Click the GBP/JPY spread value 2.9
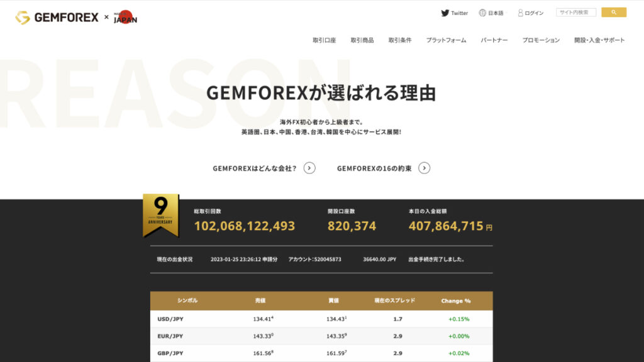 [x=397, y=353]
